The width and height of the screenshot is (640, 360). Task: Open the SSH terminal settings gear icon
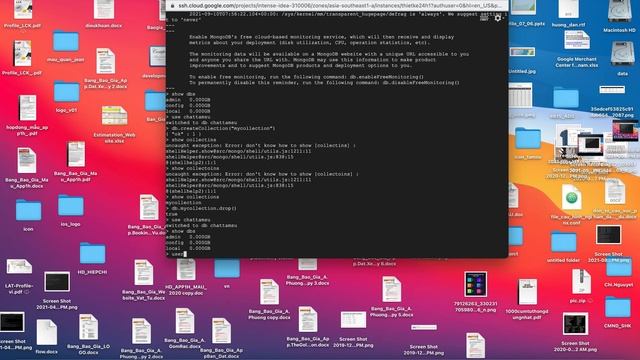498,18
